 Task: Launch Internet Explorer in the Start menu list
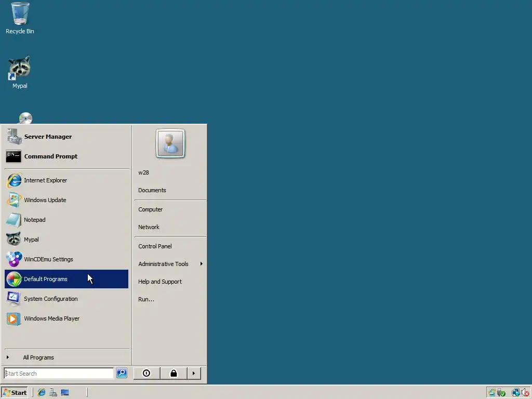pyautogui.click(x=66, y=180)
